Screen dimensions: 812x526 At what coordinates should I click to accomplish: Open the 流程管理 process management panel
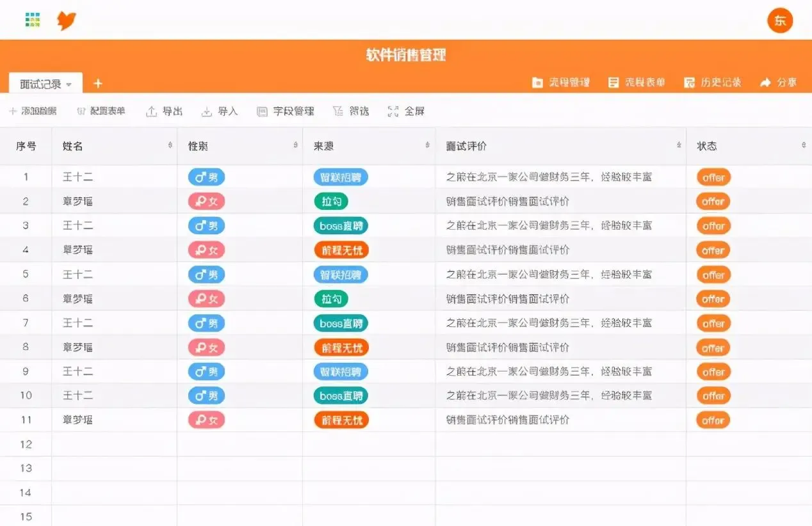[562, 82]
